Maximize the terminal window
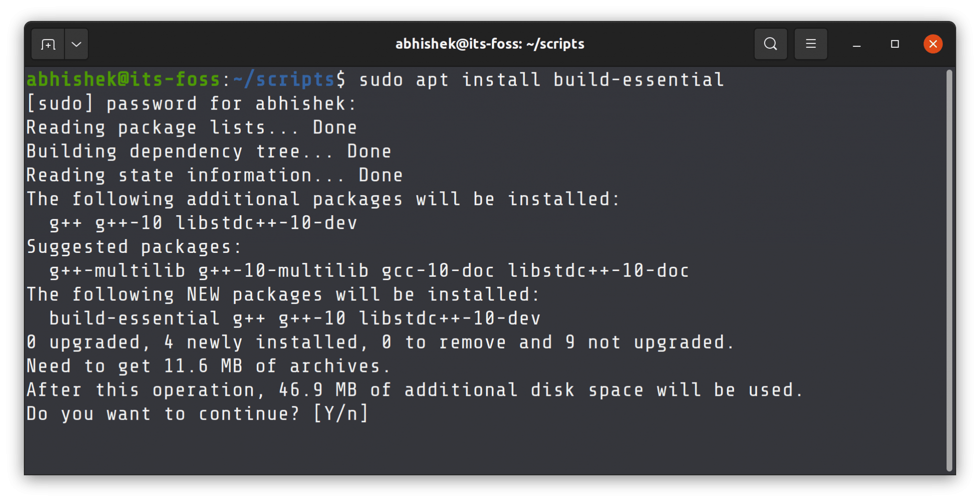980x502 pixels. coord(895,44)
